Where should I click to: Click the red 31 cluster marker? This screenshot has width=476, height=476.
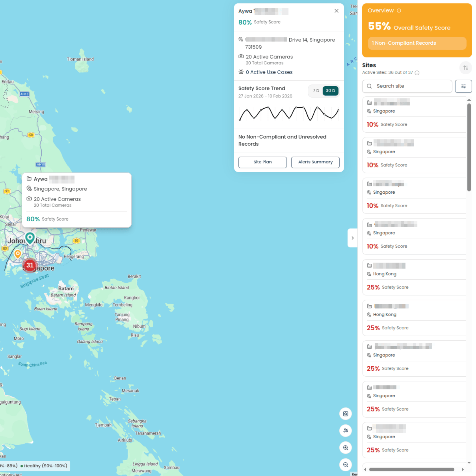click(30, 265)
